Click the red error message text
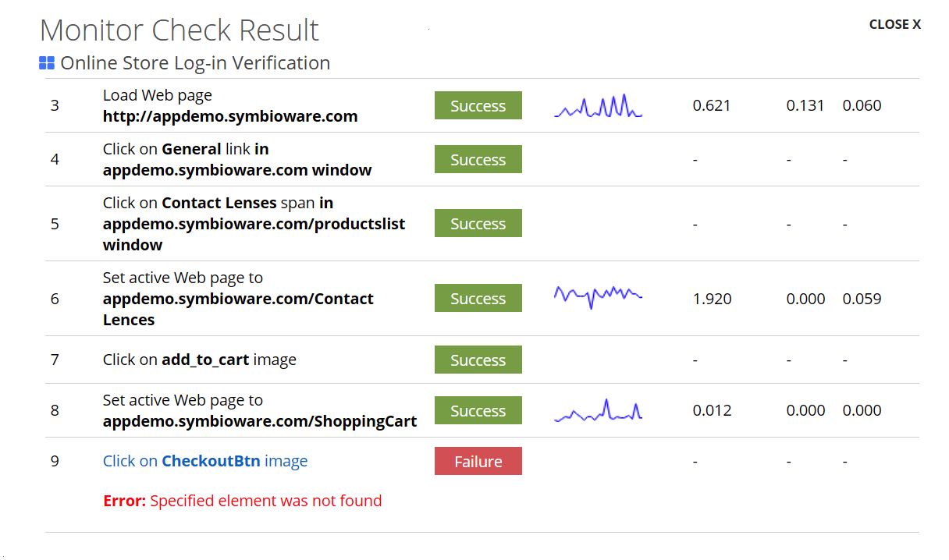The width and height of the screenshot is (949, 560). coord(242,501)
